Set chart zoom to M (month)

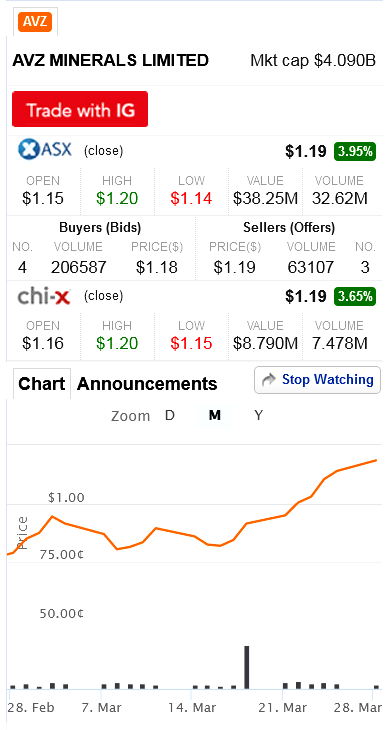215,415
